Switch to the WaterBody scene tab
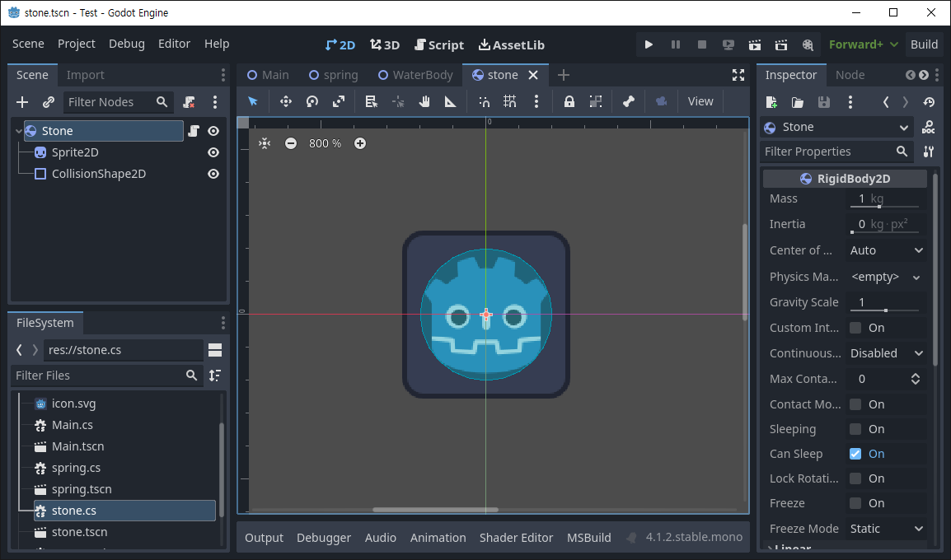The width and height of the screenshot is (951, 560). click(x=415, y=75)
